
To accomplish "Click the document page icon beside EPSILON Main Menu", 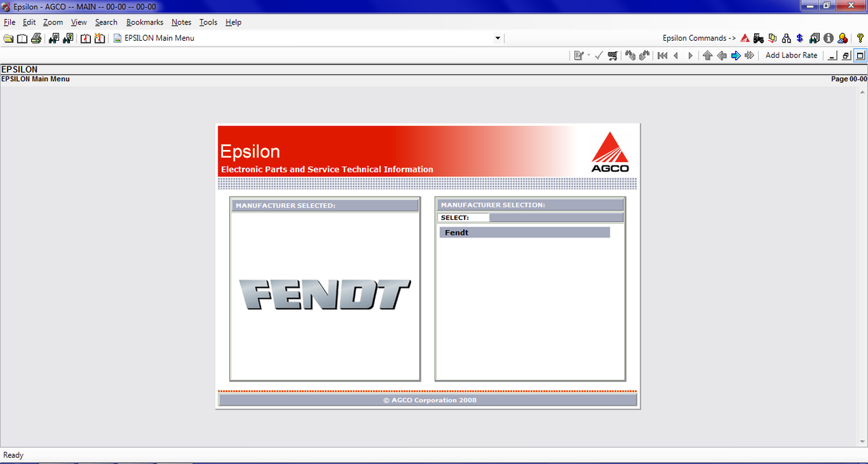I will pos(117,39).
